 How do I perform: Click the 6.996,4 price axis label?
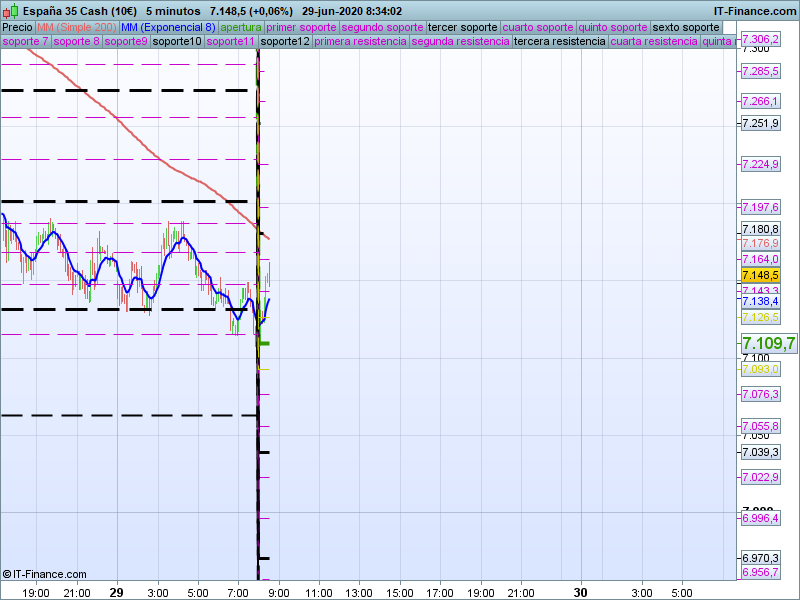point(760,518)
